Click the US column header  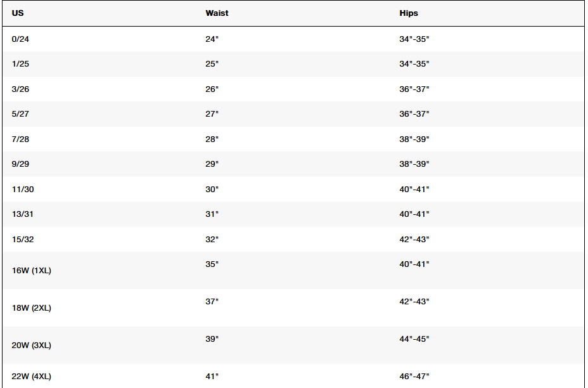[18, 13]
